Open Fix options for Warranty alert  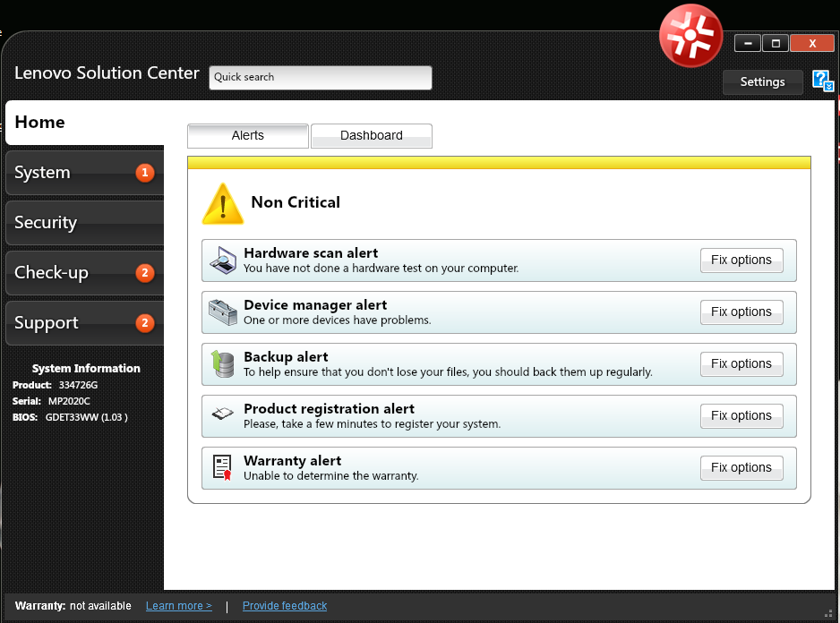point(741,467)
